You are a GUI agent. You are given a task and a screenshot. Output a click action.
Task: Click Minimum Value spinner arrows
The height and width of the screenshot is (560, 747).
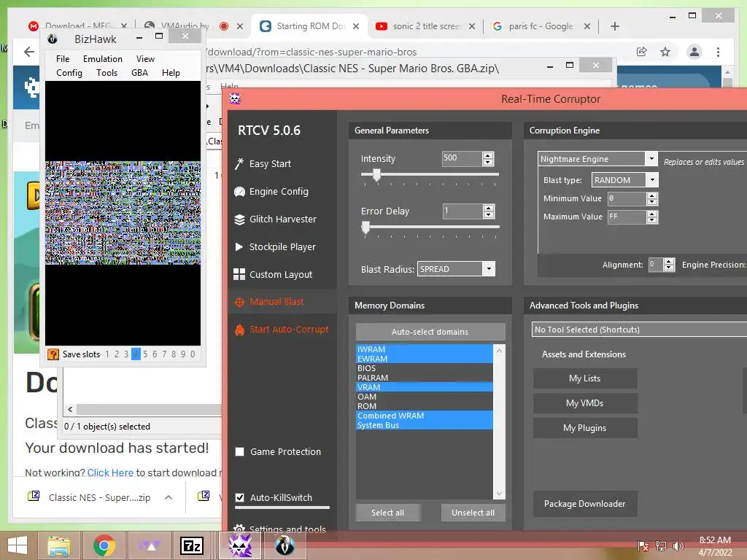pos(651,198)
